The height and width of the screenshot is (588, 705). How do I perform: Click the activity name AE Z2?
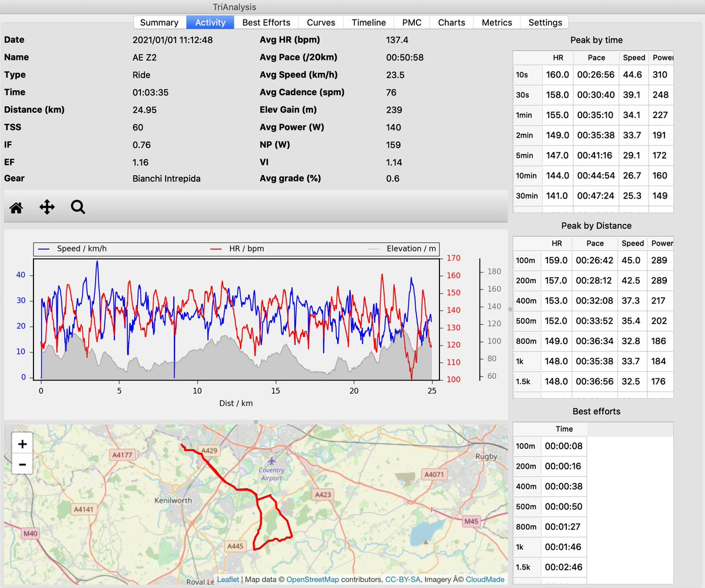tap(146, 57)
